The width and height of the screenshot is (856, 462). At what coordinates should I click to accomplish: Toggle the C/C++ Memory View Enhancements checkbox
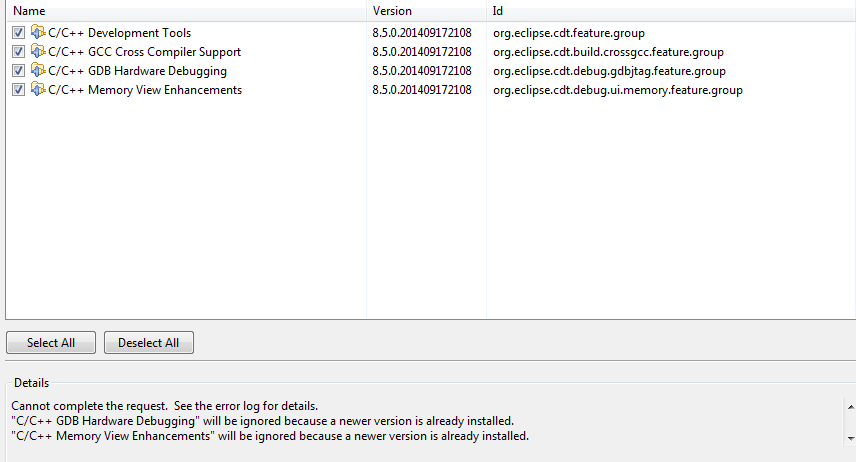[19, 90]
